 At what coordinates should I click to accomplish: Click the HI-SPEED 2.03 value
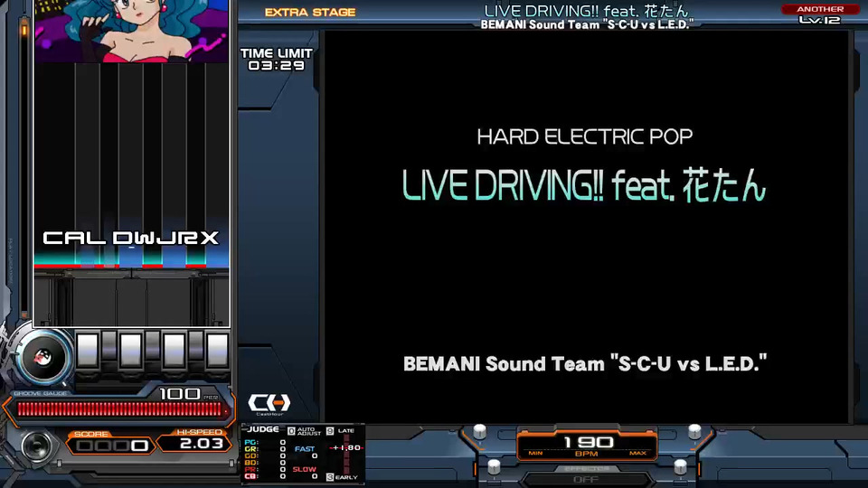(201, 443)
